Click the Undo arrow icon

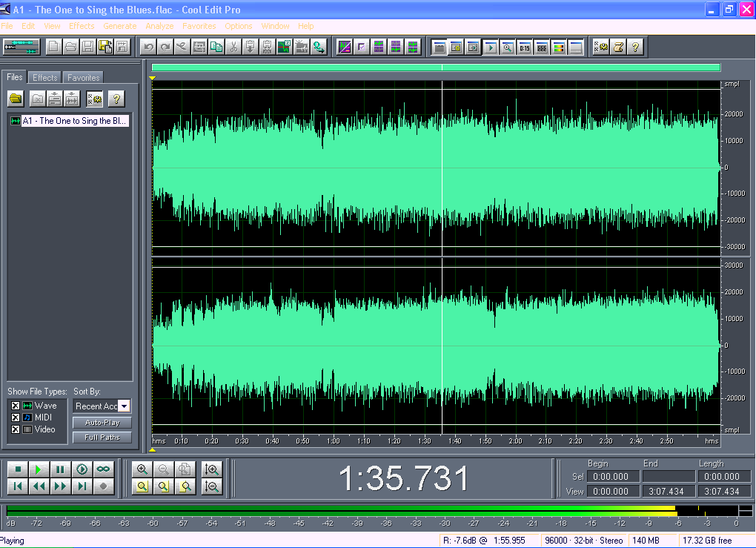click(148, 47)
